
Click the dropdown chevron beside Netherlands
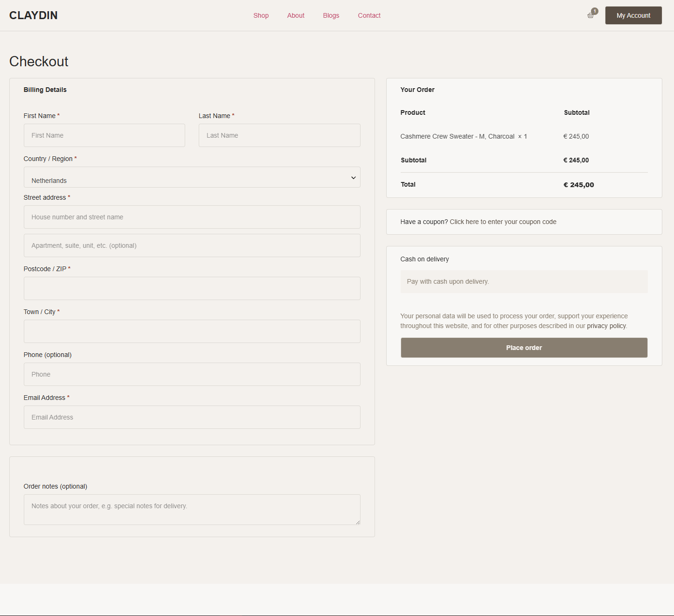[x=353, y=178]
